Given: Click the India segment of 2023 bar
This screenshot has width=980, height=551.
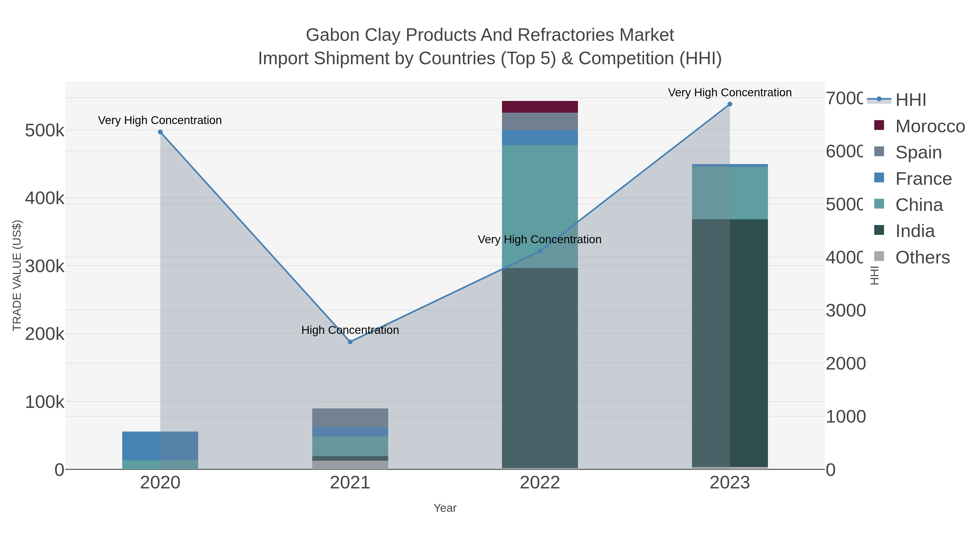Looking at the screenshot, I should [x=730, y=343].
